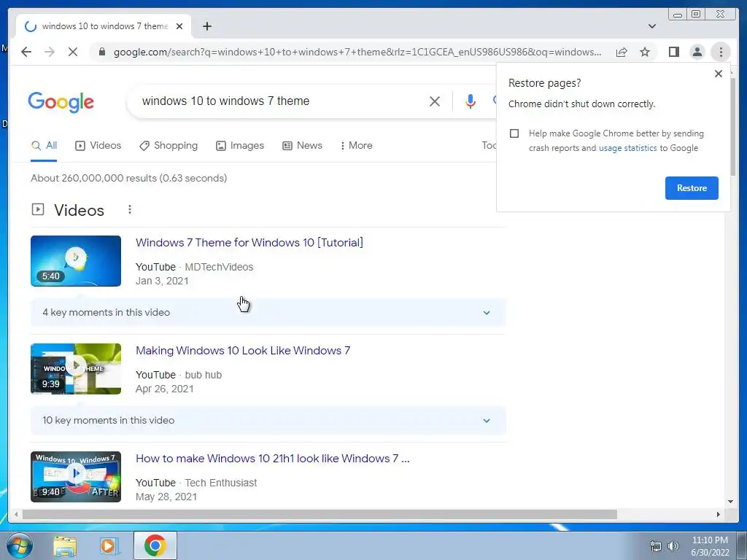The width and height of the screenshot is (747, 560).
Task: Click the disabled forward arrow
Action: (x=50, y=52)
